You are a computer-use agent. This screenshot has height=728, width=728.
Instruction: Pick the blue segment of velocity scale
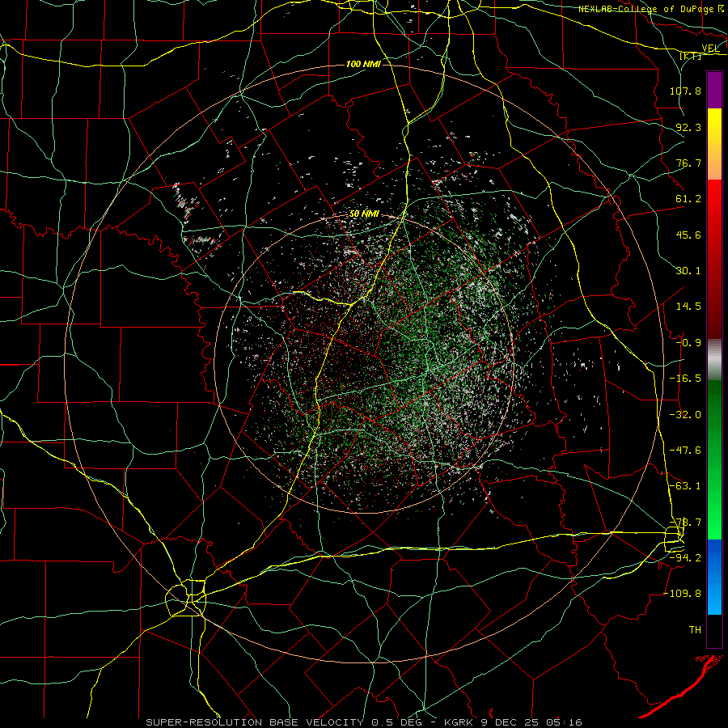pos(714,577)
